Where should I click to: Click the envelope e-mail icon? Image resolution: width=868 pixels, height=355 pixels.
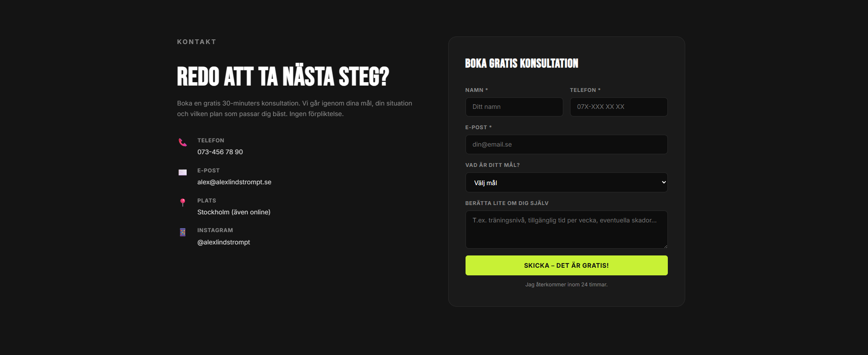click(182, 172)
